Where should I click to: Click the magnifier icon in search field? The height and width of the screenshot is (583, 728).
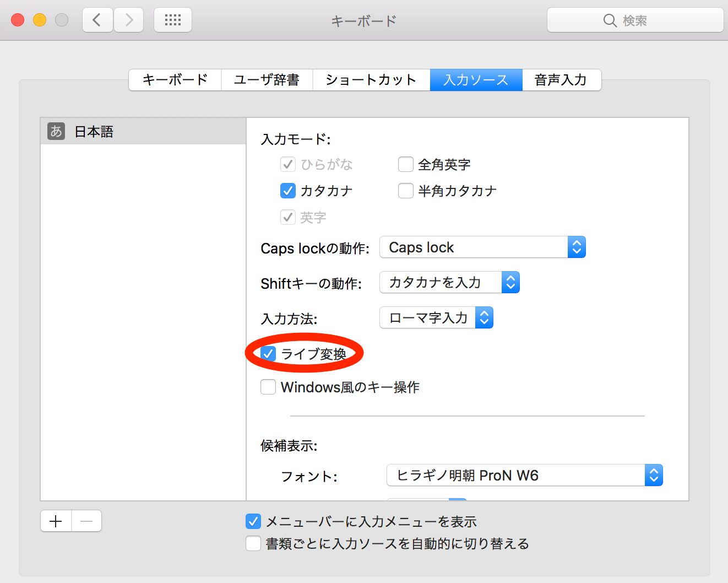click(610, 20)
